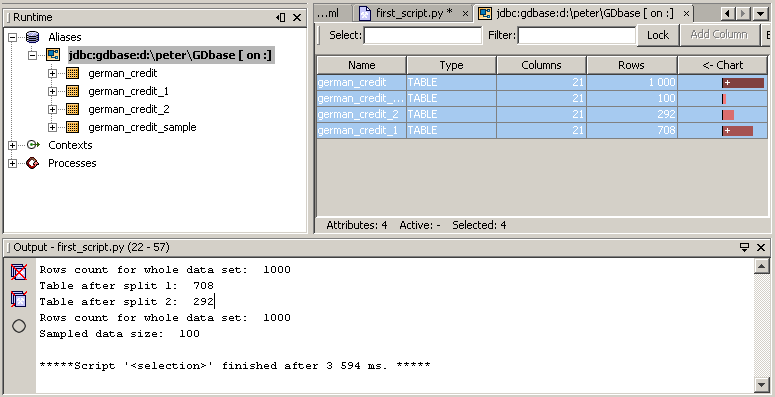Collapse the jdbc:gdbase connection node
Image resolution: width=775 pixels, height=397 pixels.
click(33, 55)
